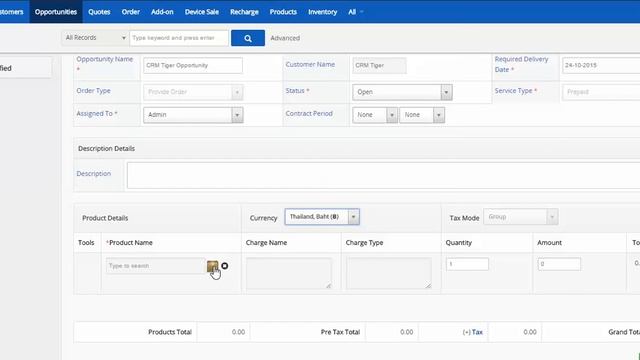Image resolution: width=640 pixels, height=360 pixels.
Task: Click the Customer Name field
Action: tap(379, 65)
